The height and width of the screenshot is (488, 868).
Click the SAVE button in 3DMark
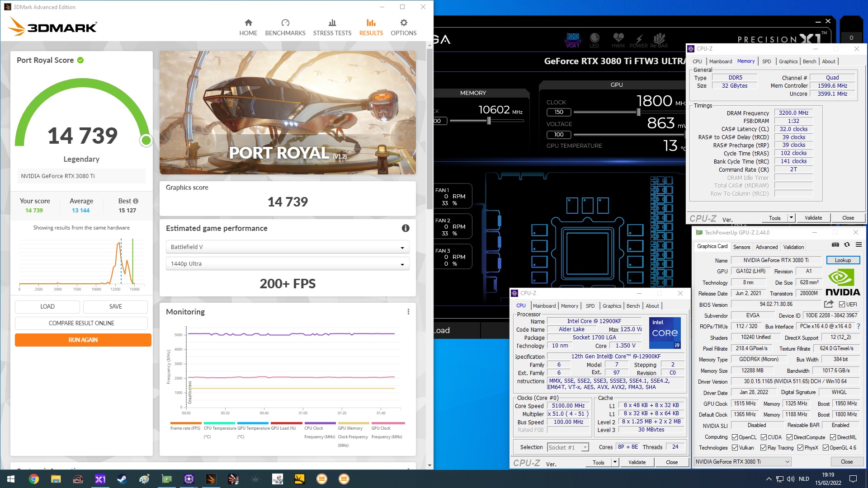pos(115,306)
